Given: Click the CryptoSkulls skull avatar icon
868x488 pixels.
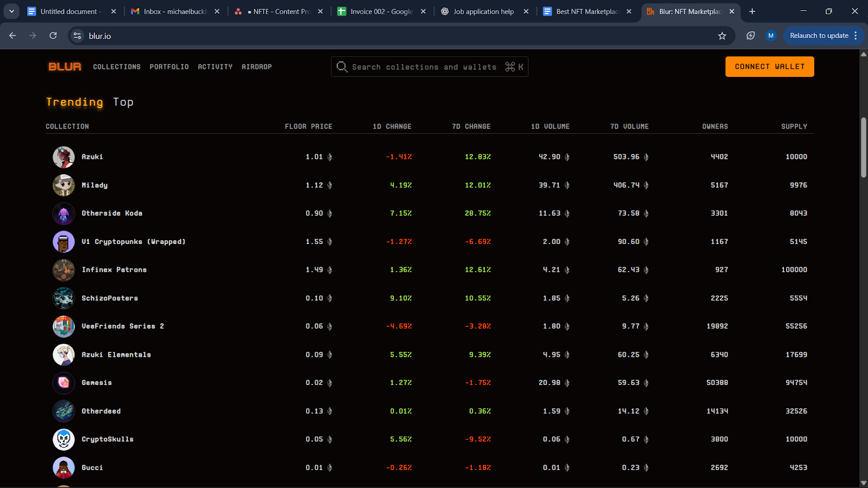Looking at the screenshot, I should click(63, 440).
